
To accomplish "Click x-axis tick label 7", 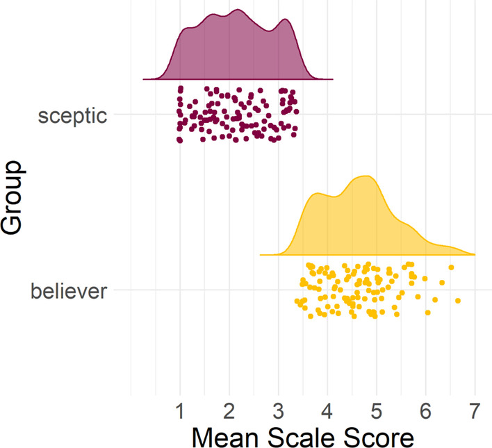I will pyautogui.click(x=475, y=411).
